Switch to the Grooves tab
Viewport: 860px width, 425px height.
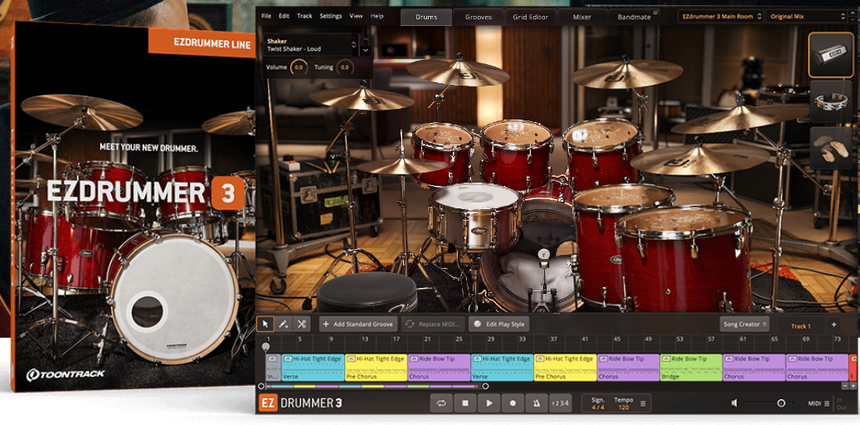(478, 17)
